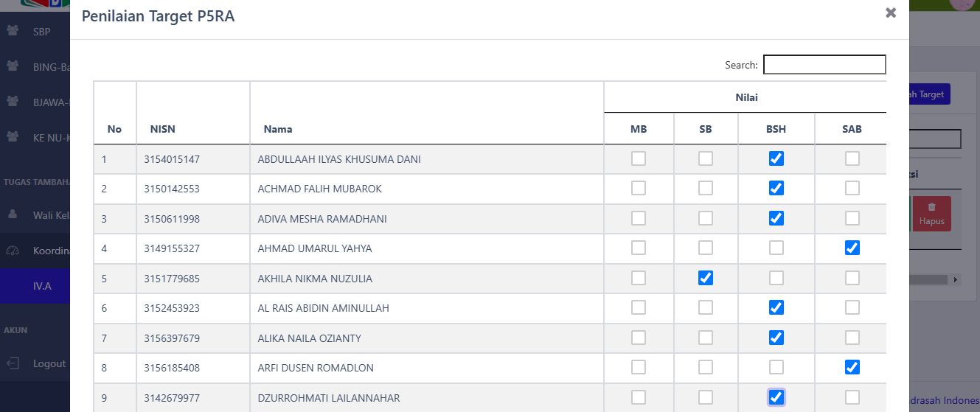Click the horizontal scrollbar right arrow

(x=956, y=280)
